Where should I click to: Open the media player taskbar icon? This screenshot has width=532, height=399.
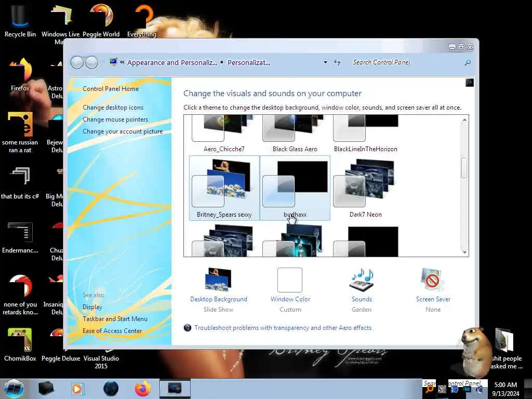tap(78, 389)
